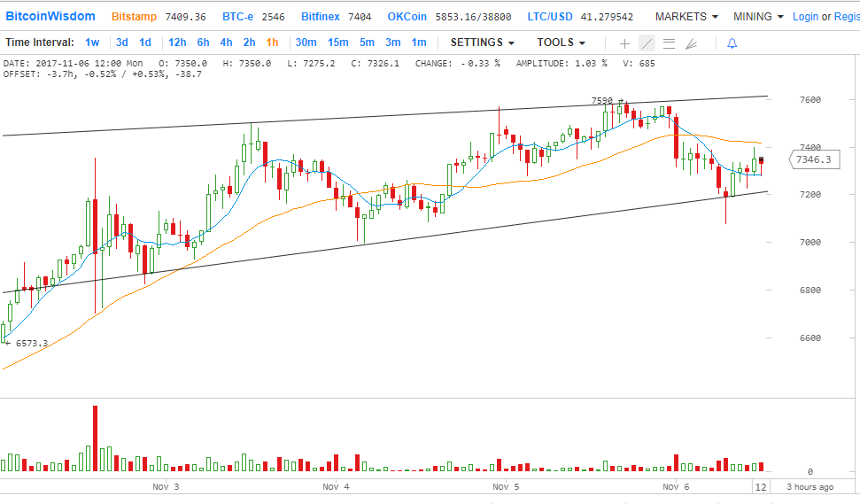Open the MINING menu
This screenshot has width=860, height=504.
pyautogui.click(x=758, y=17)
